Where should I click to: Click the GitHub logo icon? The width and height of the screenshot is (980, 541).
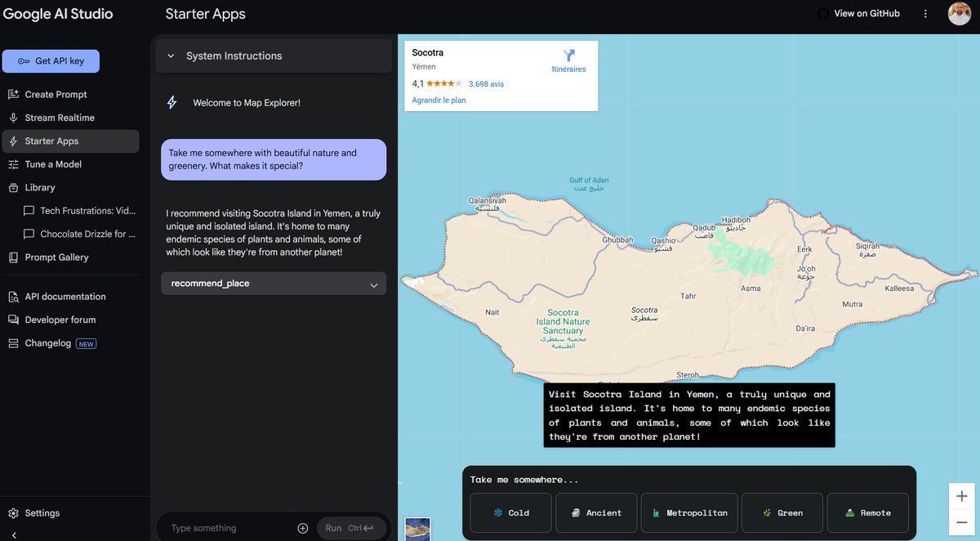pyautogui.click(x=822, y=14)
